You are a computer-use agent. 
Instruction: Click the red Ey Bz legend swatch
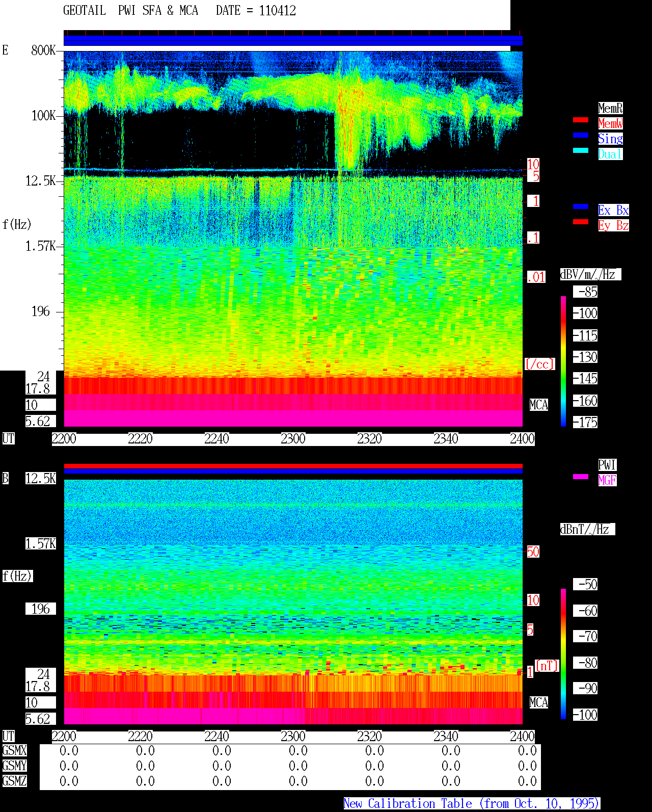coord(581,222)
